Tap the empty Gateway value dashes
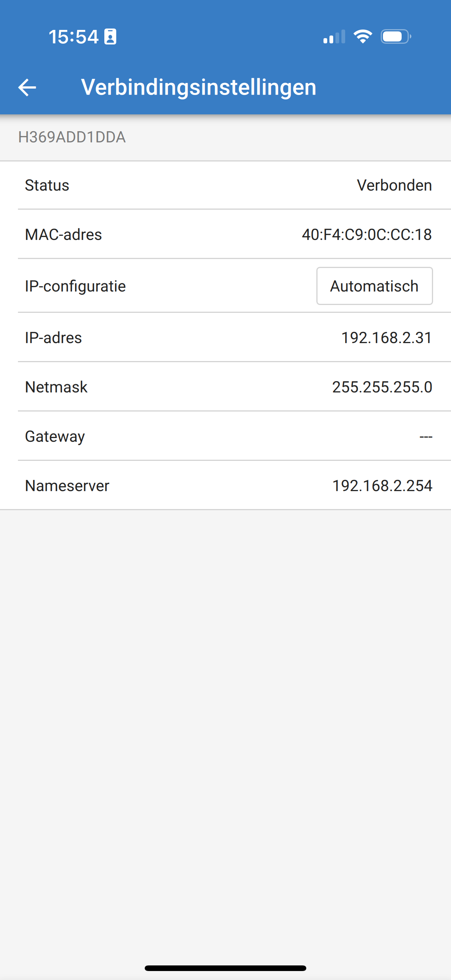This screenshot has width=451, height=980. (x=426, y=437)
